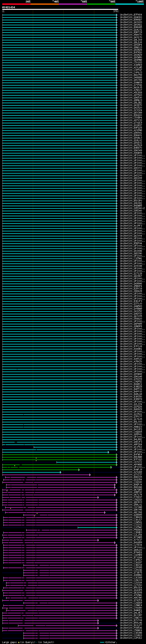
Task: Click the white query sequence ruler bar
Action: pyautogui.click(x=60, y=10)
